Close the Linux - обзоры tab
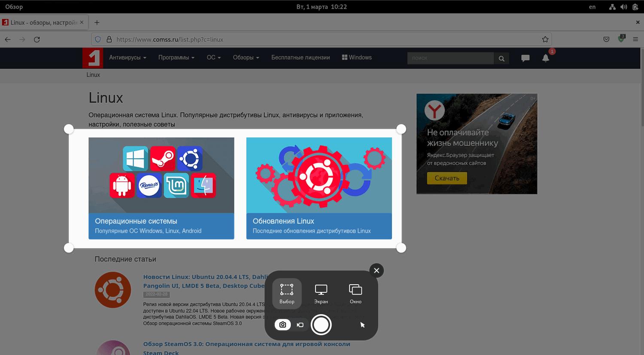The image size is (644, 355). point(82,22)
